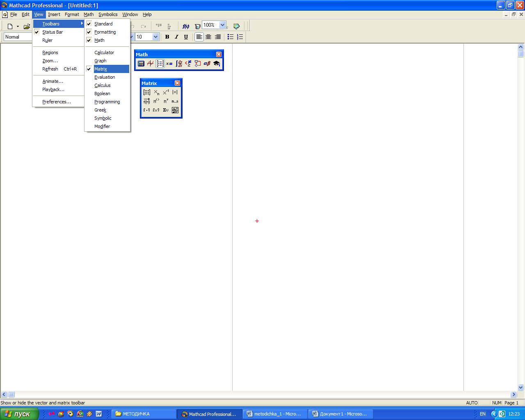Toggle Underline formatting button

(x=186, y=37)
